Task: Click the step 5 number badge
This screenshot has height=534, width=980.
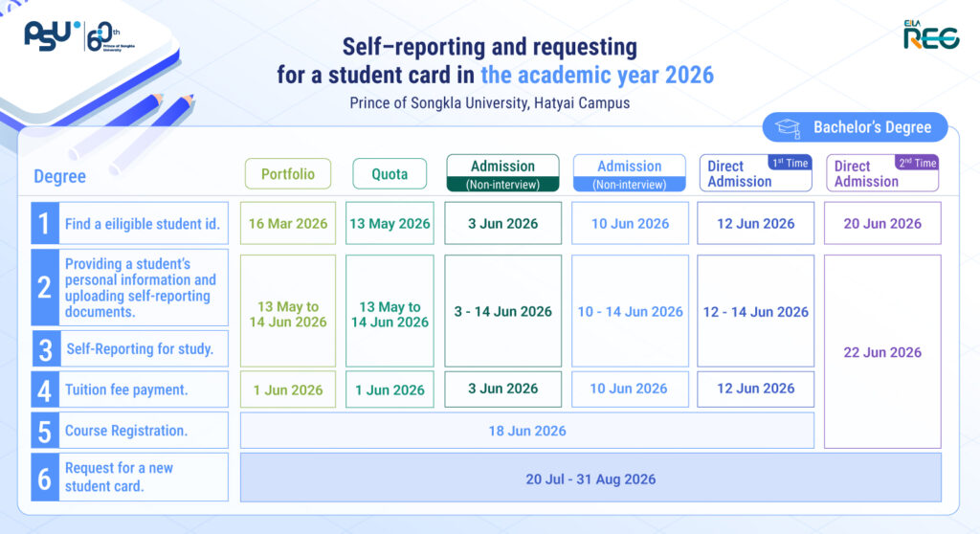Action: 44,431
